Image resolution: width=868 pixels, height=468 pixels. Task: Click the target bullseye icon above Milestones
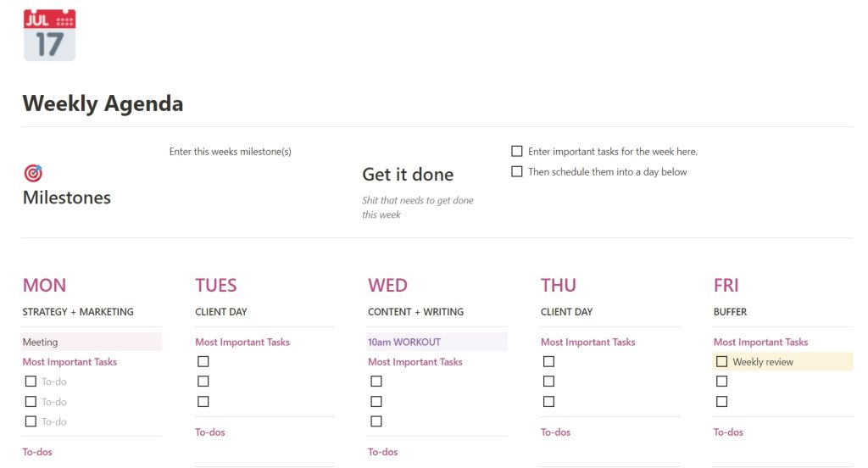click(33, 173)
